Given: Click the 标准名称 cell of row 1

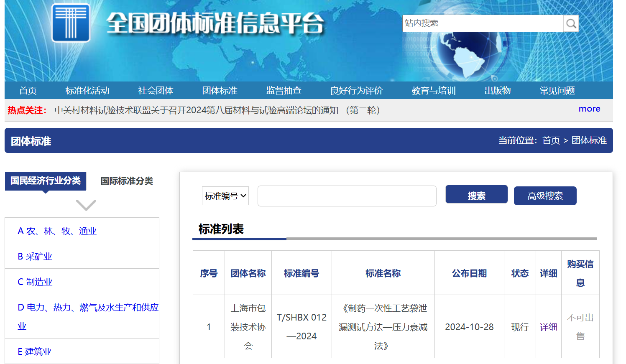Looking at the screenshot, I should click(383, 327).
